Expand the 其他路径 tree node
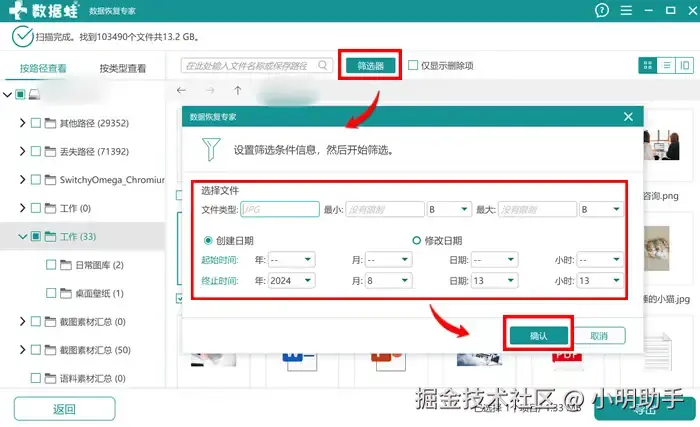Screen dimensions: 700x427 pyautogui.click(x=22, y=123)
